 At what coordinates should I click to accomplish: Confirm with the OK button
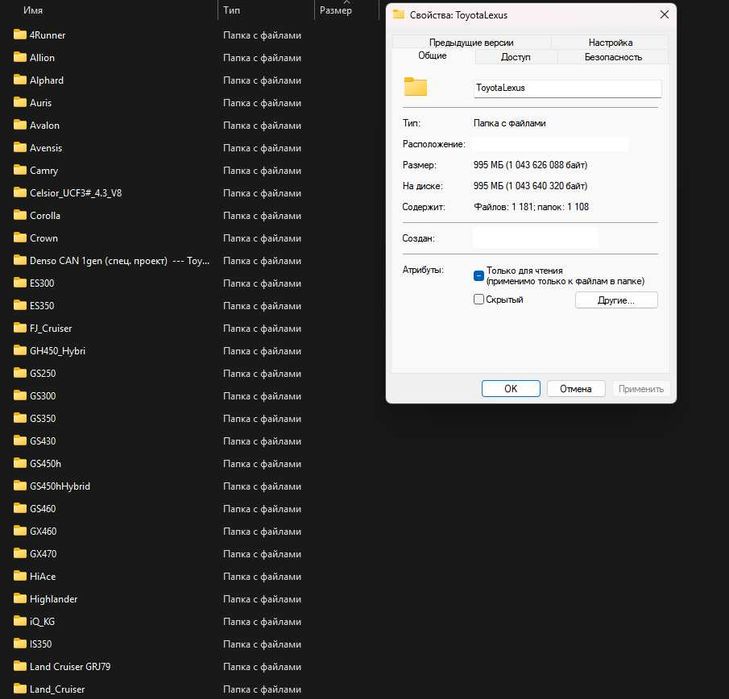click(511, 388)
